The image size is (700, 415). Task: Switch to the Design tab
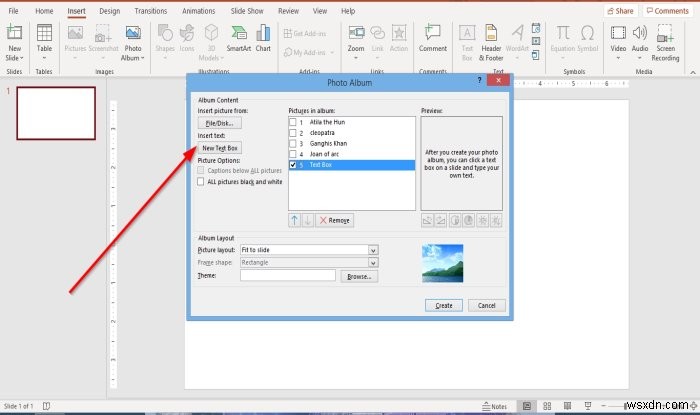(x=109, y=11)
